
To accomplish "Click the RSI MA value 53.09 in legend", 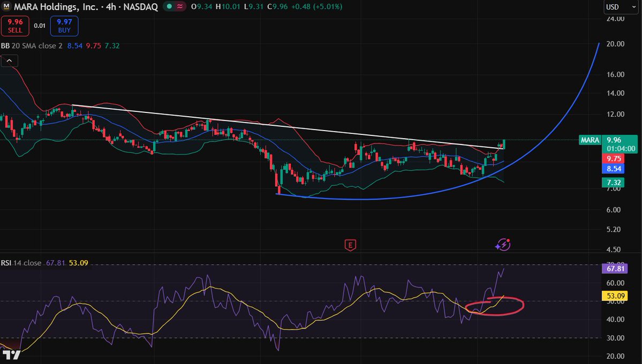I will tap(79, 263).
